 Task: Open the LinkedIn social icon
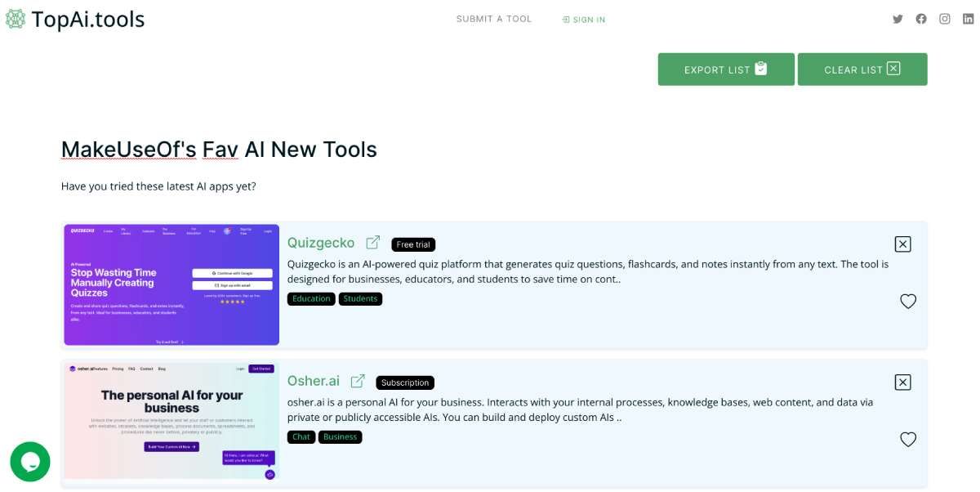(969, 20)
